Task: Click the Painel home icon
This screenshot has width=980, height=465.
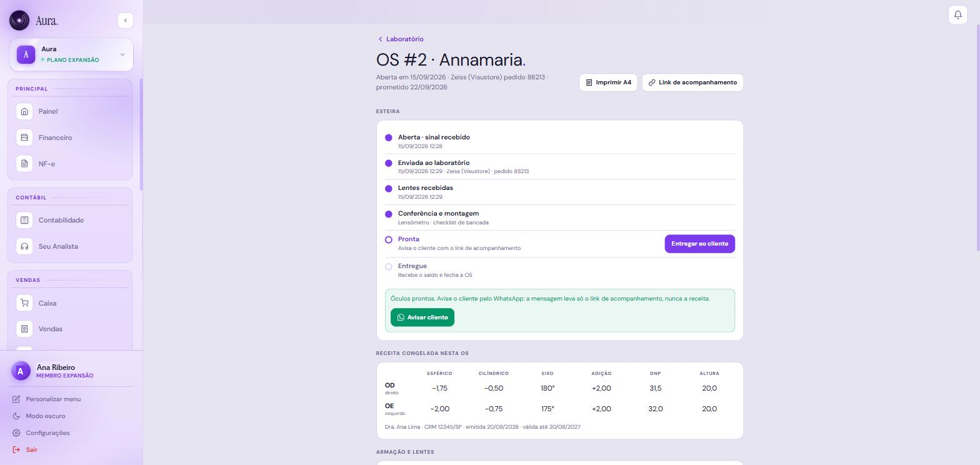Action: pos(24,111)
